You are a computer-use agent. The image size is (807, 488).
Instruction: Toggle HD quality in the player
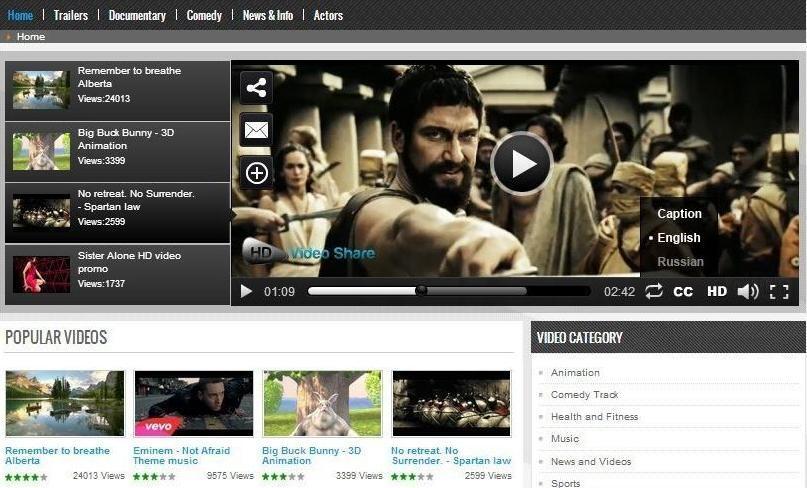(x=717, y=291)
